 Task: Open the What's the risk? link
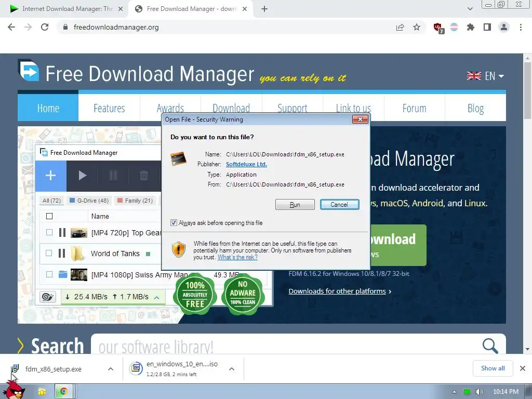pos(237,257)
